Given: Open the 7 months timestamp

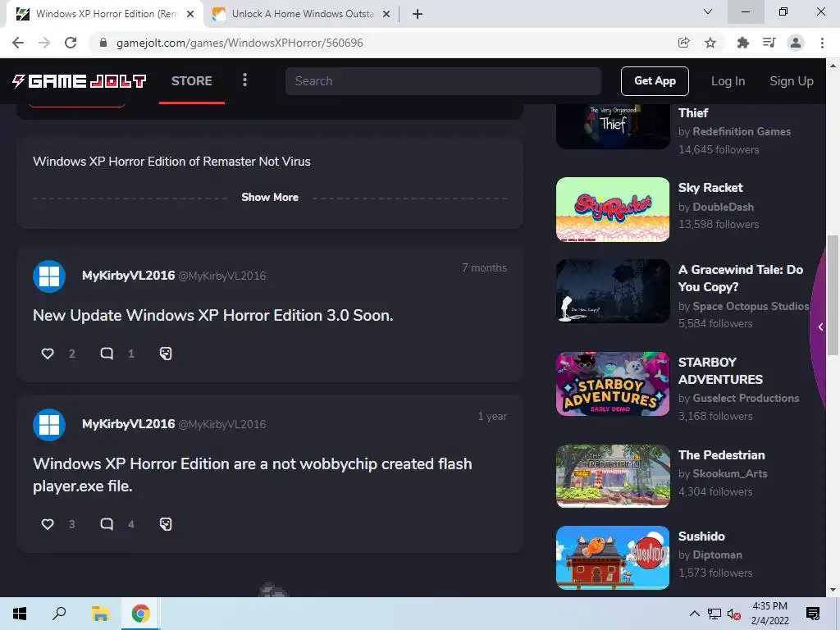Looking at the screenshot, I should click(x=484, y=267).
